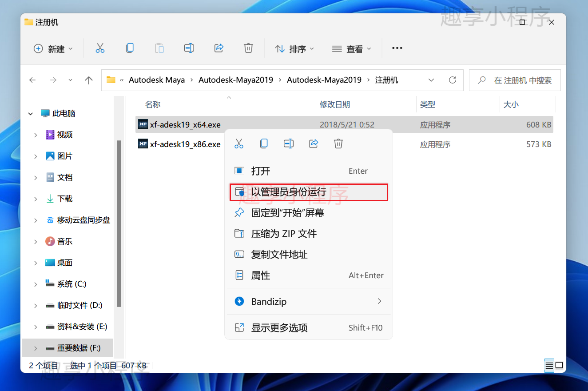
Task: Select the xf-adesk19_x86.exe file name
Action: click(185, 144)
